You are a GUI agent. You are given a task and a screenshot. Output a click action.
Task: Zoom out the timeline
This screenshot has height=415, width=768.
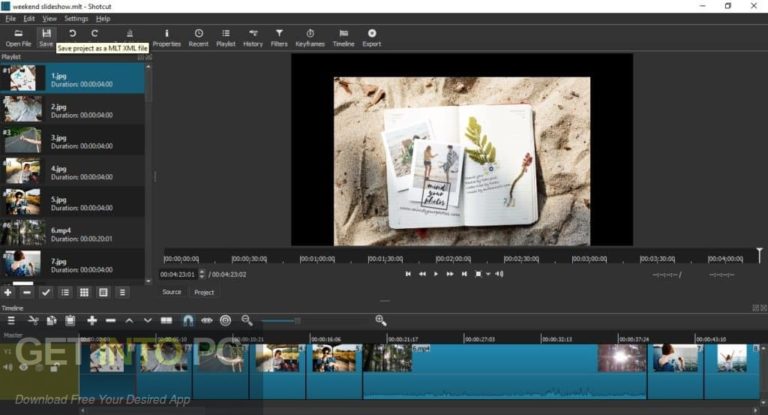click(247, 320)
